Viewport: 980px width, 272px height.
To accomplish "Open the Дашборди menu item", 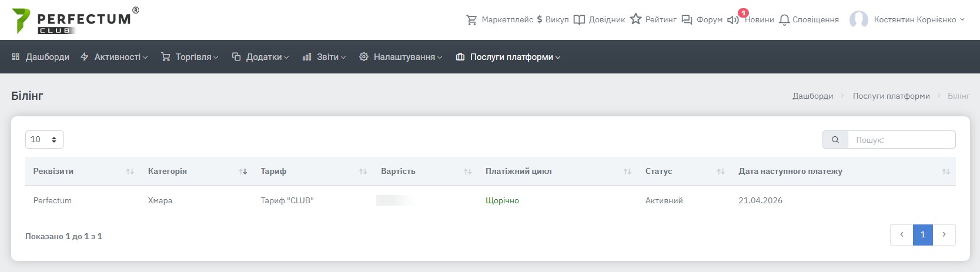I will click(x=41, y=57).
